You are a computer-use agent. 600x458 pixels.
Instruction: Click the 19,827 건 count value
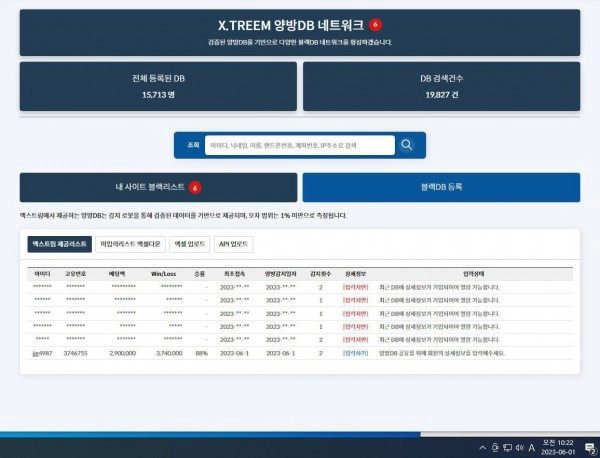442,95
